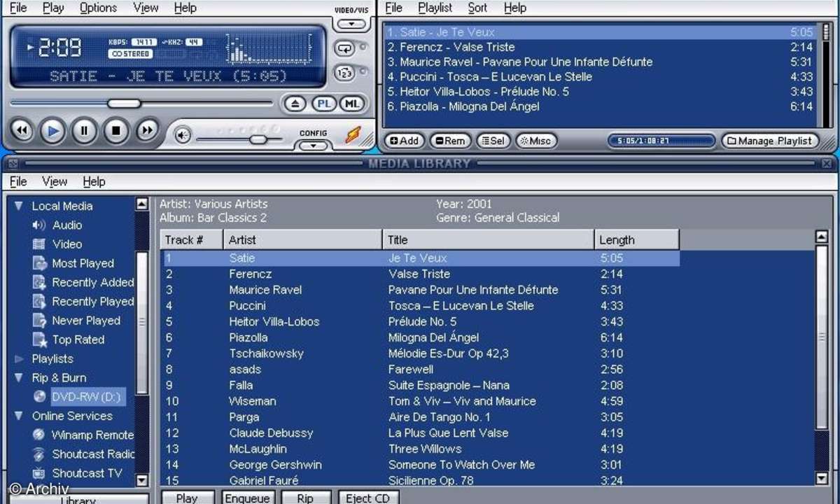840x504 pixels.
Task: Select playlist entry Ferencz - Valse Triste
Action: point(599,48)
